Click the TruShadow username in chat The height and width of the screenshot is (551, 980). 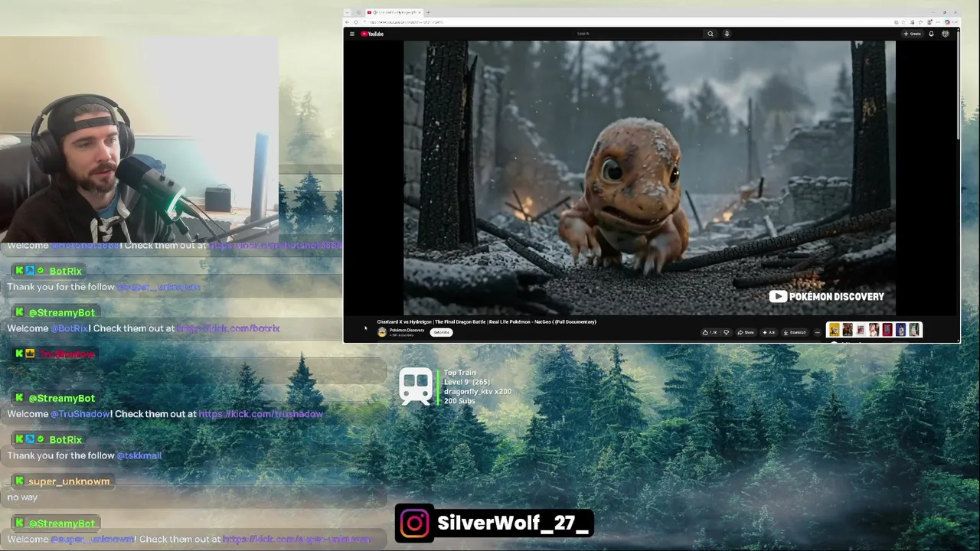(x=67, y=354)
